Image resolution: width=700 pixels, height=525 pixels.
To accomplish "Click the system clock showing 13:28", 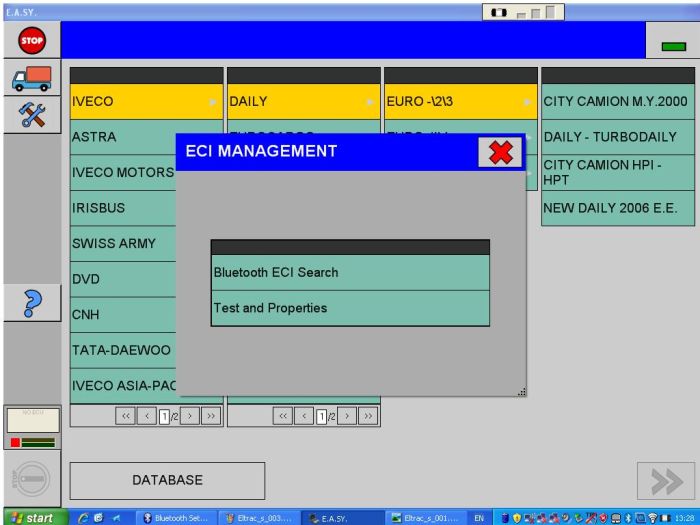I will tap(684, 518).
